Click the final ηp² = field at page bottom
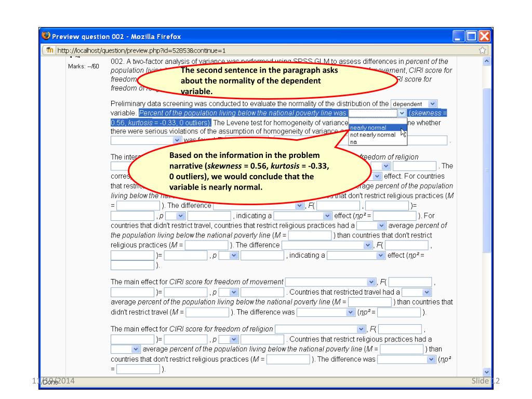Viewport: 532px width, 399px height. click(138, 369)
